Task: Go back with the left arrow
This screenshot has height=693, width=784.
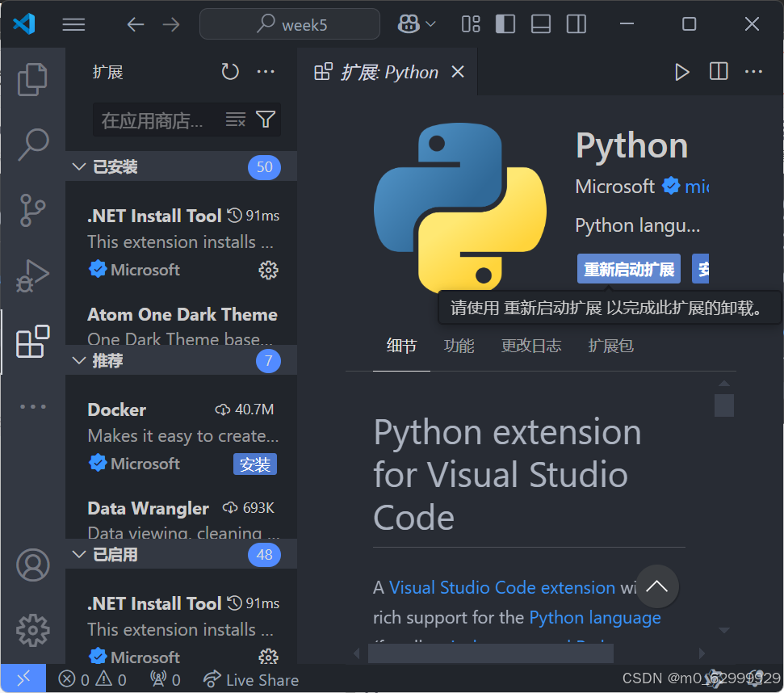Action: pyautogui.click(x=136, y=24)
